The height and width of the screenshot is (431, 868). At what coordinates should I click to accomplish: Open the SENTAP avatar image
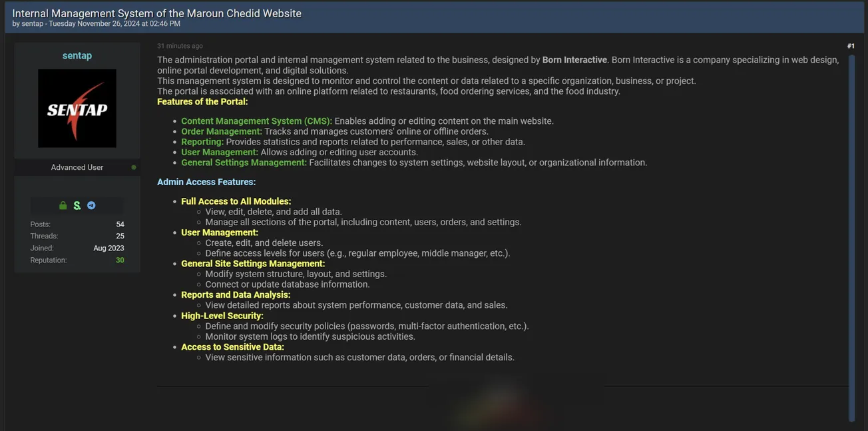click(x=77, y=109)
